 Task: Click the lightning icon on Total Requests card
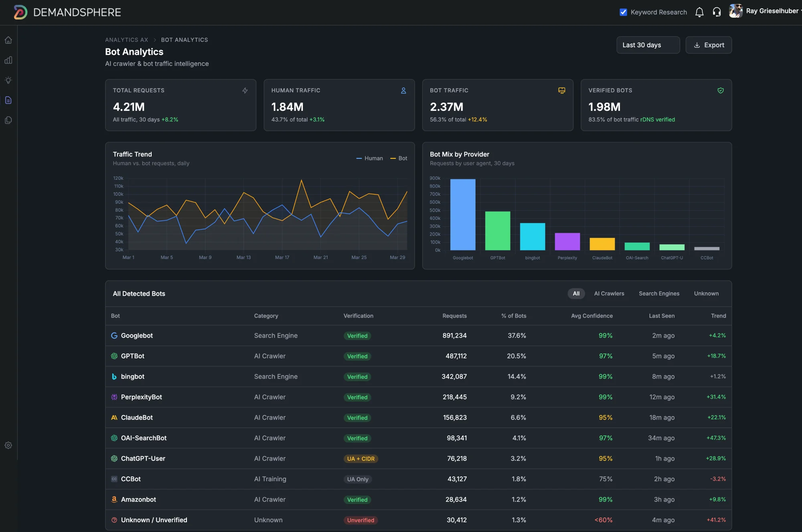245,91
